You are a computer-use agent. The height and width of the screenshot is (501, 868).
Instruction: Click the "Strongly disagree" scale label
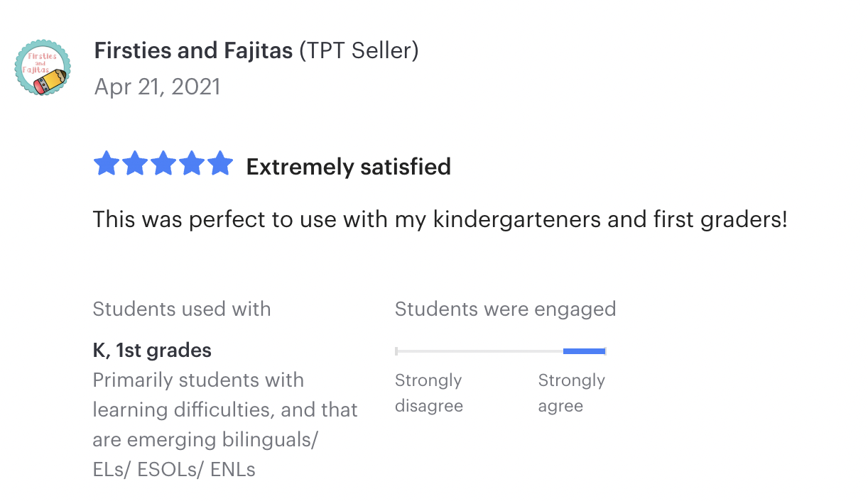pos(428,393)
